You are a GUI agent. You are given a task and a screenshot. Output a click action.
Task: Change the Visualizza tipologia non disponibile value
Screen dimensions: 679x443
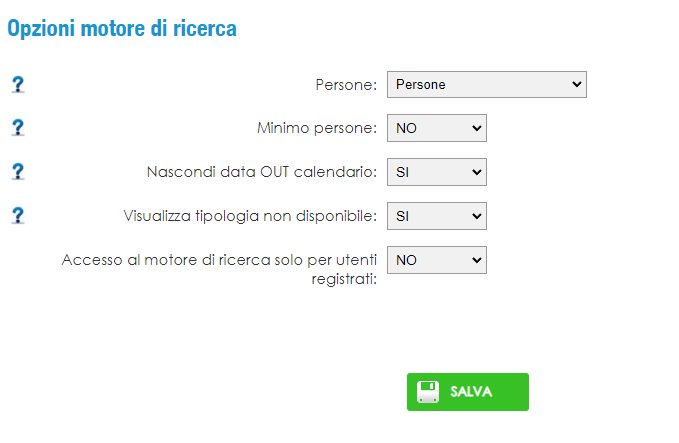point(436,216)
